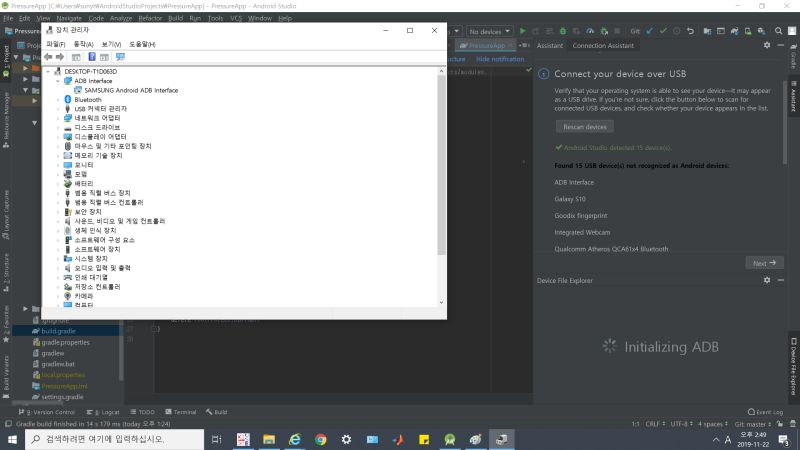Select build.gradle in the project tree
The height and width of the screenshot is (450, 800).
(58, 331)
